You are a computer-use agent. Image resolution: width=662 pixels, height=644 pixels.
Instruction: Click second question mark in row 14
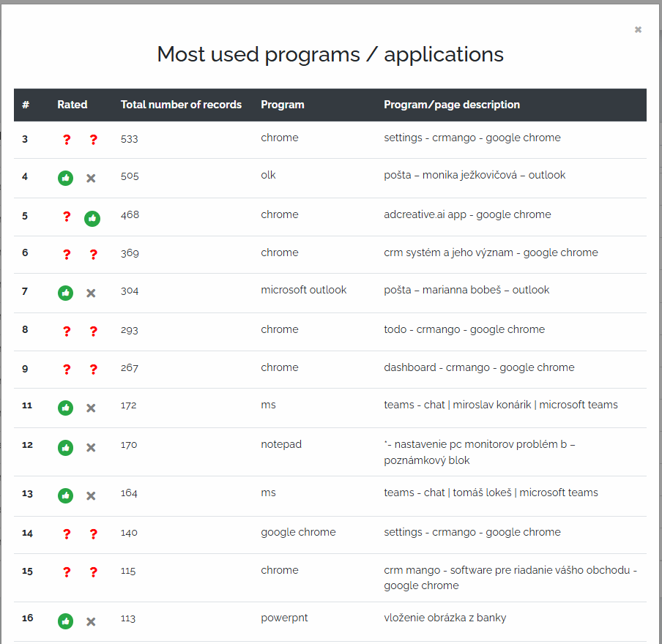point(93,534)
